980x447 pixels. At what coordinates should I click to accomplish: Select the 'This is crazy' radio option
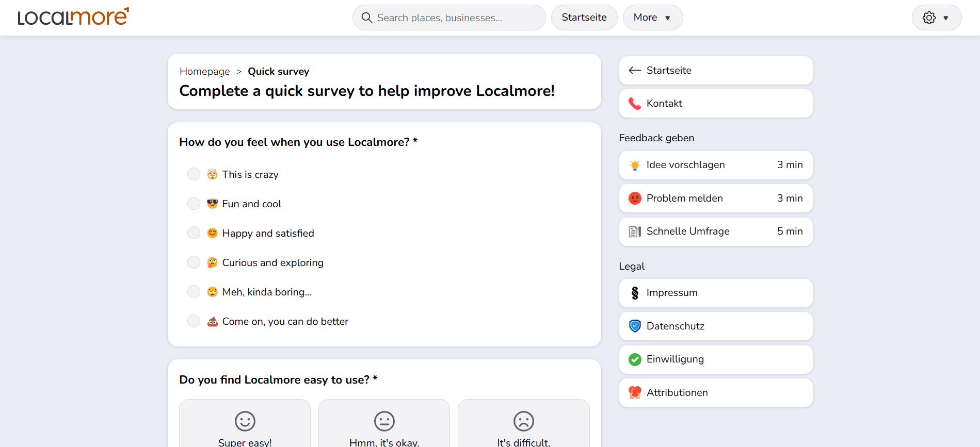click(194, 174)
